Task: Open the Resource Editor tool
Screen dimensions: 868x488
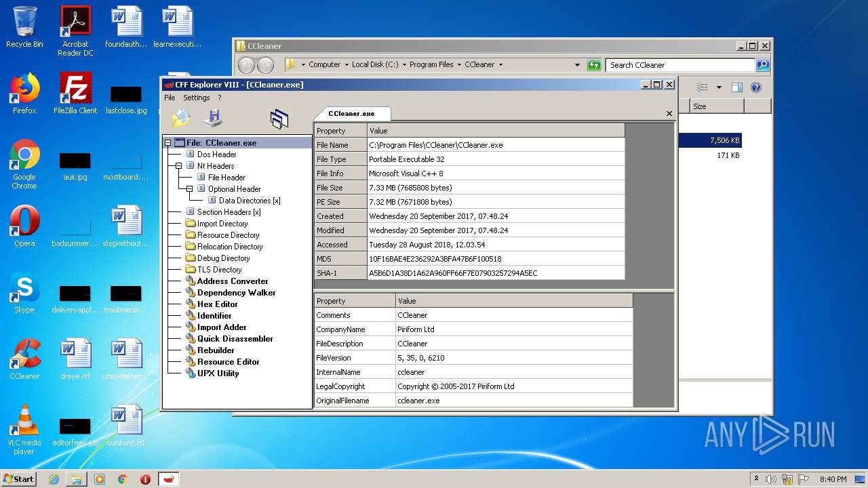Action: point(228,362)
